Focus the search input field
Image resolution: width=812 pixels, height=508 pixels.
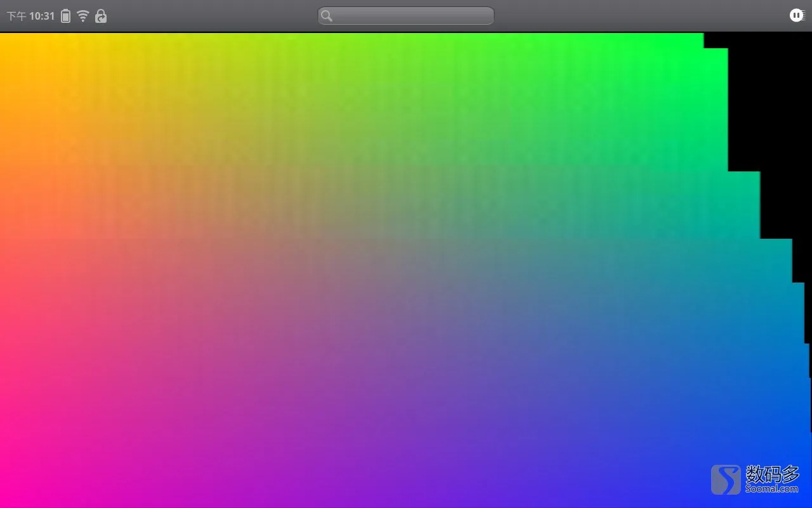406,16
